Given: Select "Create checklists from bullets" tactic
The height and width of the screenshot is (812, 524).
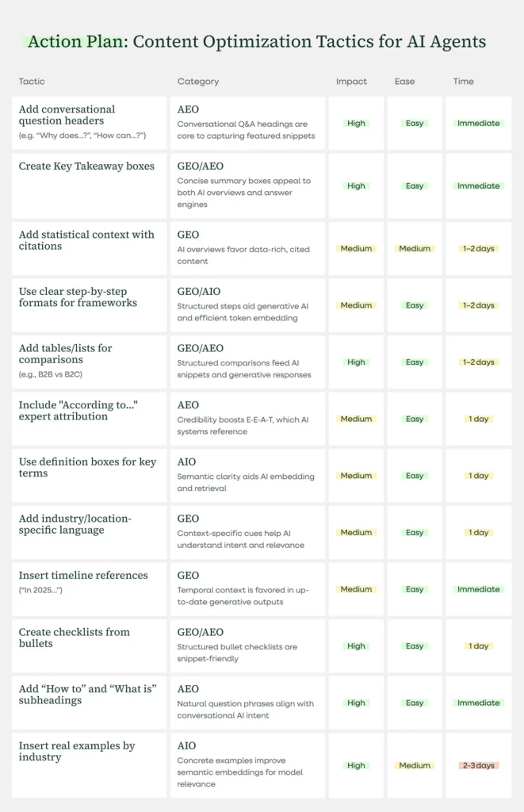Looking at the screenshot, I should coord(74,638).
